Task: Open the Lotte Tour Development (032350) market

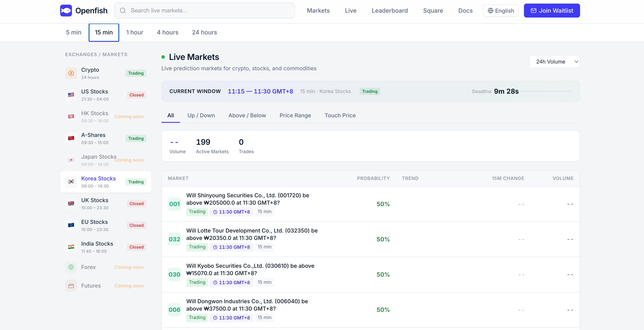Action: click(x=371, y=239)
